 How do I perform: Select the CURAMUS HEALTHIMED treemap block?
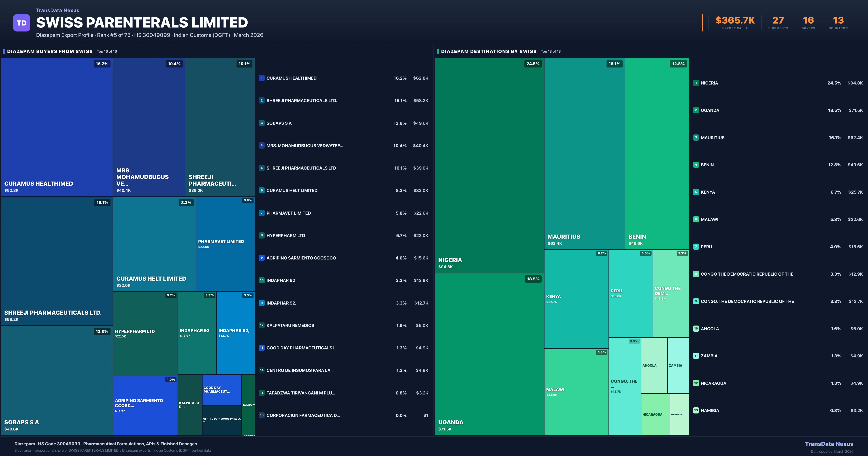57,127
